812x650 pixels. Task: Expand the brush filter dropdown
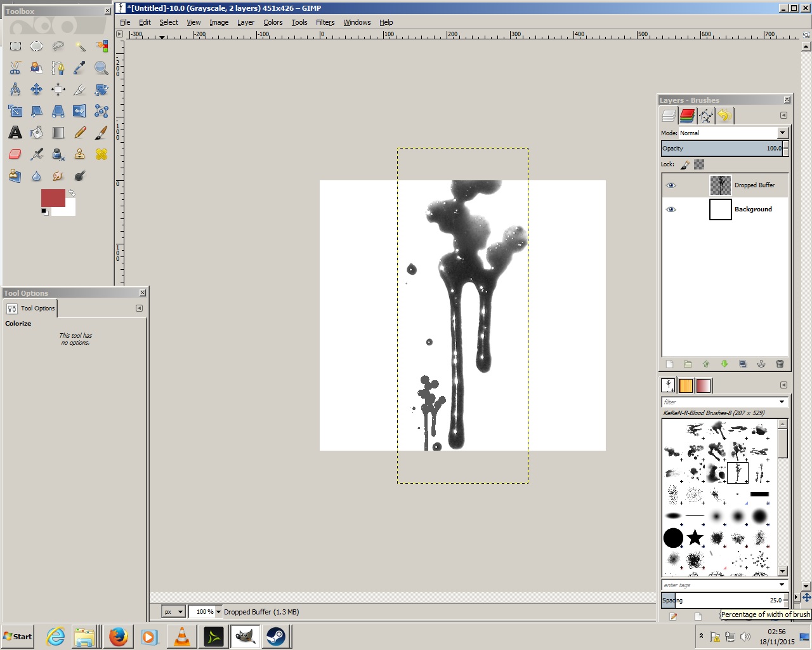782,402
